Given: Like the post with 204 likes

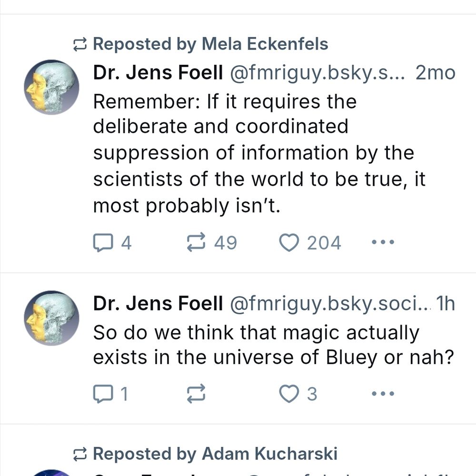Looking at the screenshot, I should pyautogui.click(x=310, y=243).
